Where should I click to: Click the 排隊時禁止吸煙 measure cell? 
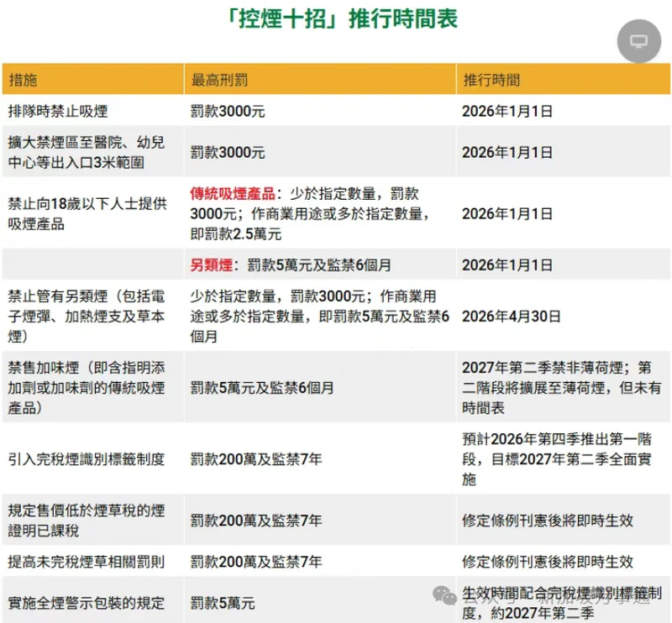click(x=58, y=110)
